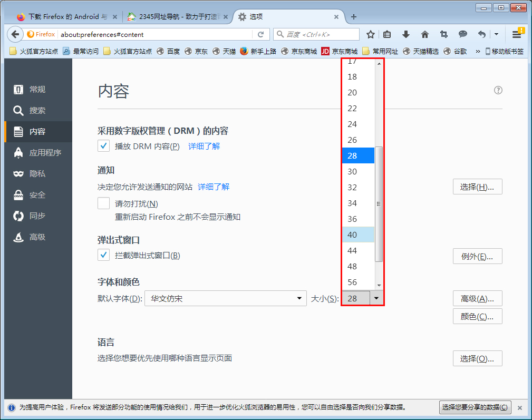Disable 拦截弹出式窗口
532x420 pixels.
point(103,255)
